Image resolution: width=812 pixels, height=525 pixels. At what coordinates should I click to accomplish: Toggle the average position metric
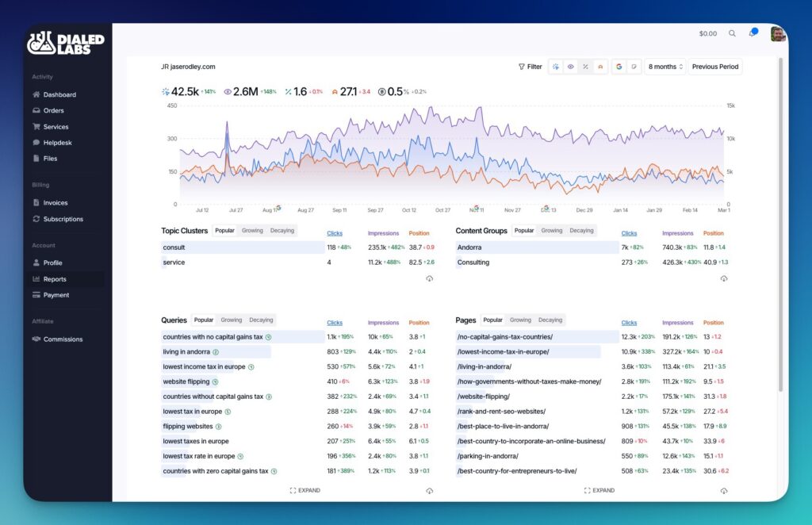tap(601, 67)
